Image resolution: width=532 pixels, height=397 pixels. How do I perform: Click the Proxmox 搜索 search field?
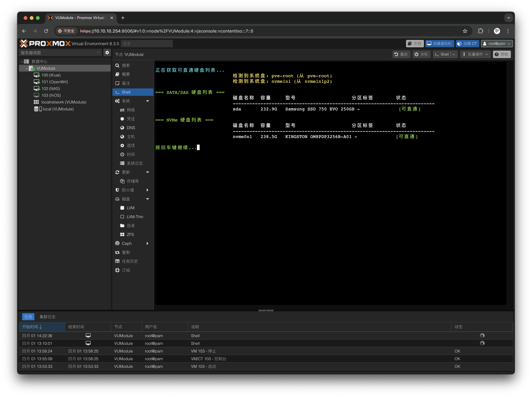147,44
